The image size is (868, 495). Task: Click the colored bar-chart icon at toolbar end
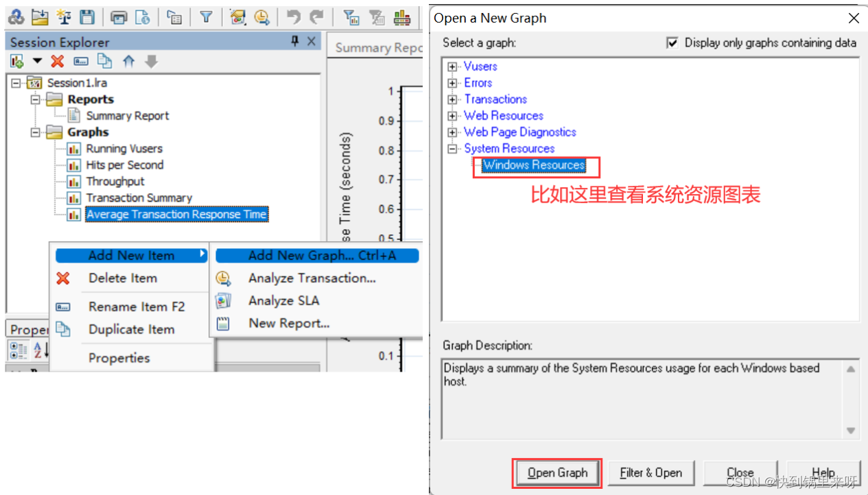click(x=402, y=17)
